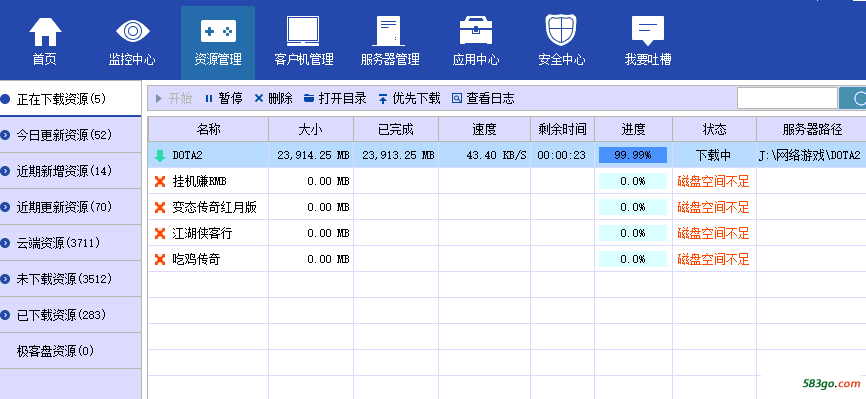Sort by 状态 column header
Image resolution: width=866 pixels, height=399 pixels.
click(714, 129)
